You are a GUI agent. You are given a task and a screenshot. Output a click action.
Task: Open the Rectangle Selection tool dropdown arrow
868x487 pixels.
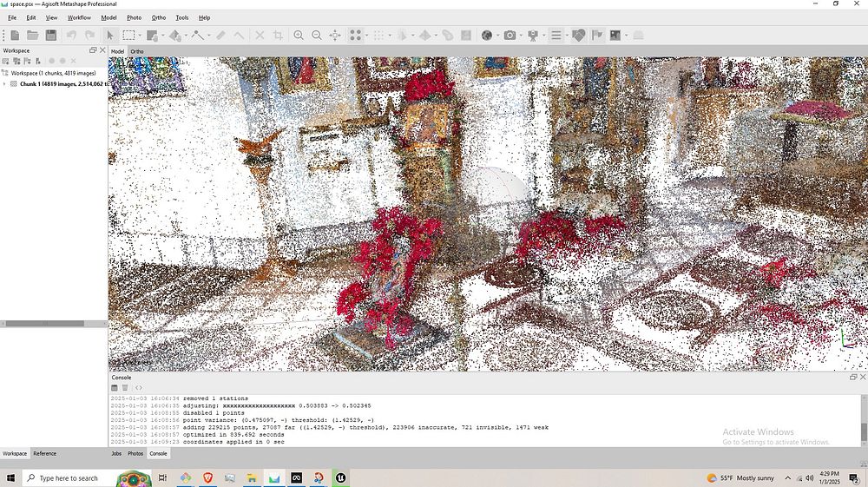pos(140,36)
